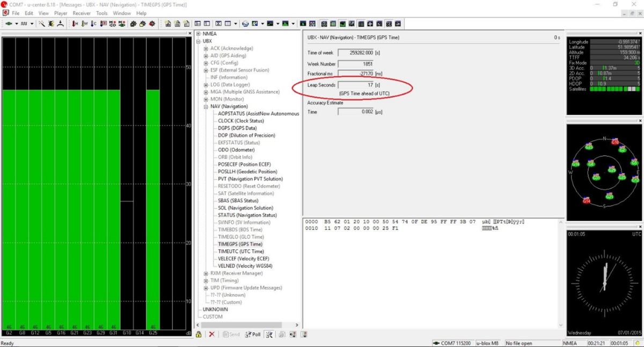Expand the NMEA tree node
Viewport: 644px width, 347px height.
(199, 34)
